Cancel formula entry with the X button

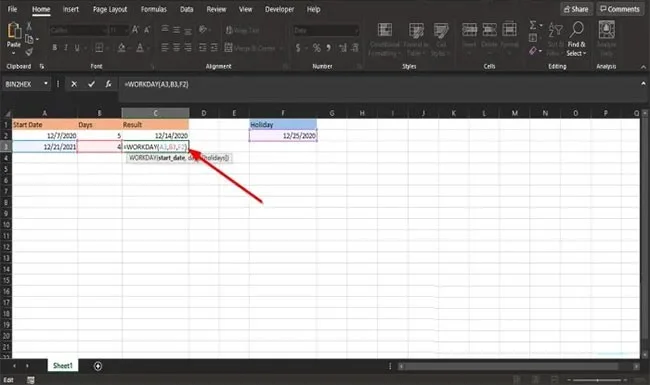[x=74, y=84]
